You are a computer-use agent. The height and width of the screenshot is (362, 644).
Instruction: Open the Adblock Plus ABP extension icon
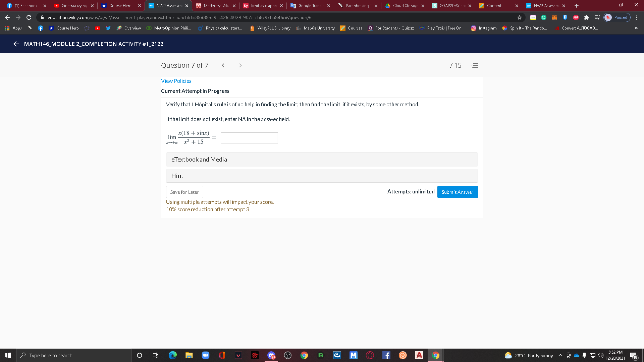576,17
